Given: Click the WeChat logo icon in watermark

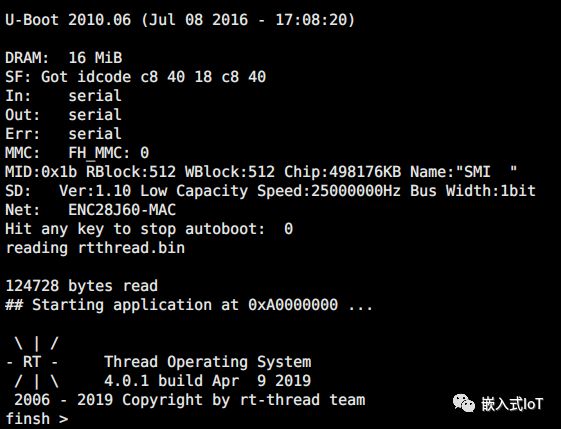Looking at the screenshot, I should (x=464, y=403).
